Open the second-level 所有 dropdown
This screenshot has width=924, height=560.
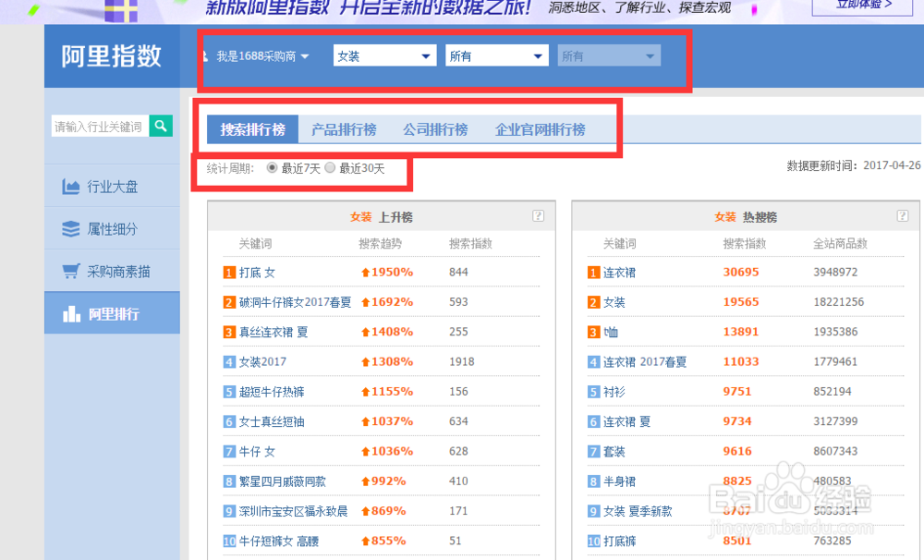point(497,56)
